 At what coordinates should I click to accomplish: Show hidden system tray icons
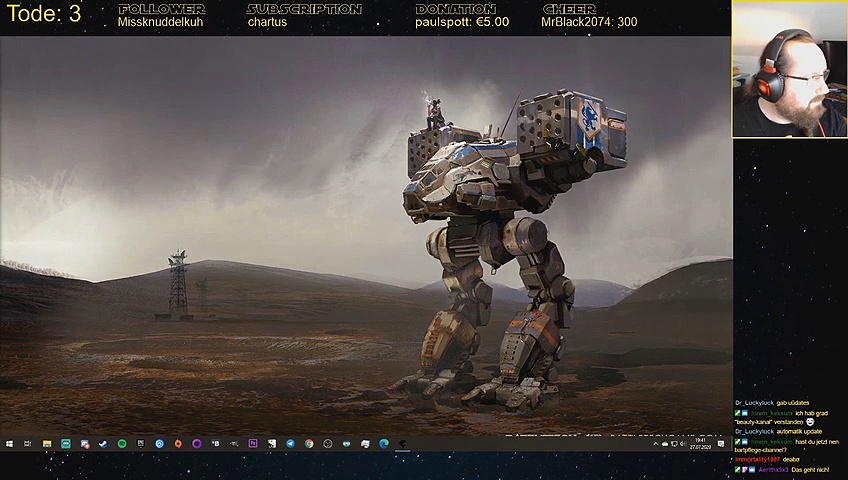click(x=656, y=444)
